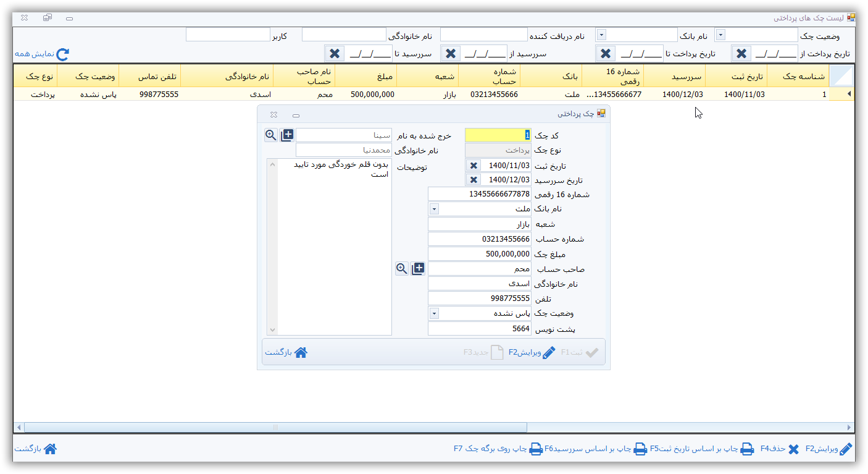Click توضیحات text area down scroll arrow

click(272, 330)
